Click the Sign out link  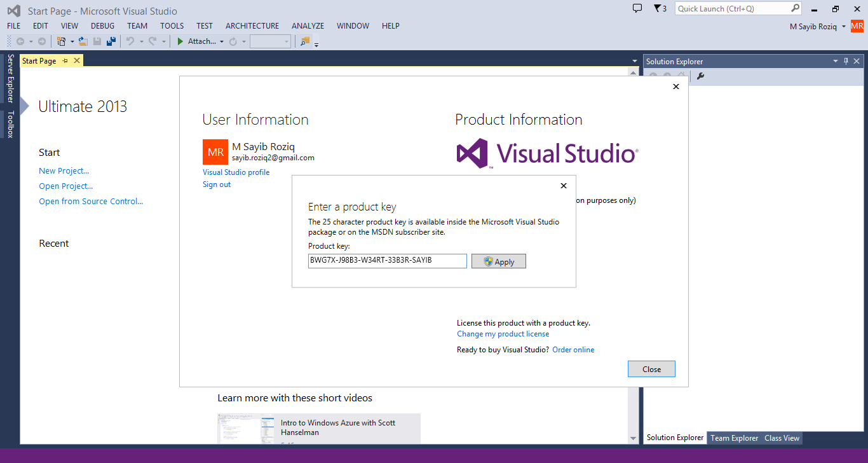pos(217,184)
